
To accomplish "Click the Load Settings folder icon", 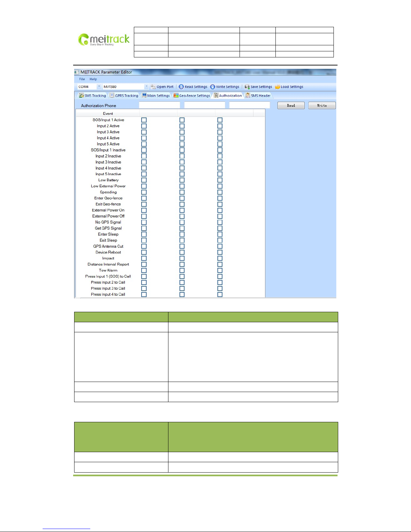I will click(277, 87).
